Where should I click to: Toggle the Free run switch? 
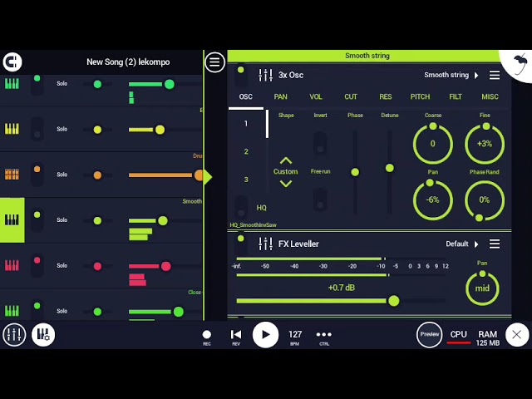click(x=320, y=199)
